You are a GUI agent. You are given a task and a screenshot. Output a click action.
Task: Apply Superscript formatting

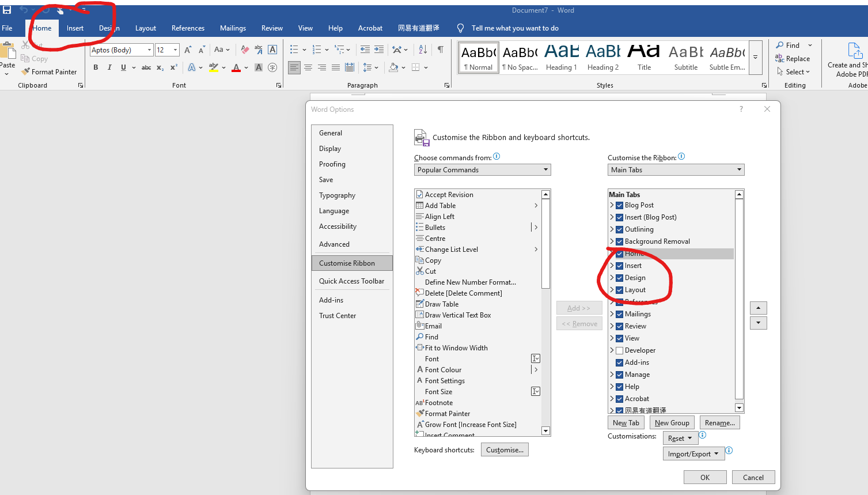click(173, 67)
